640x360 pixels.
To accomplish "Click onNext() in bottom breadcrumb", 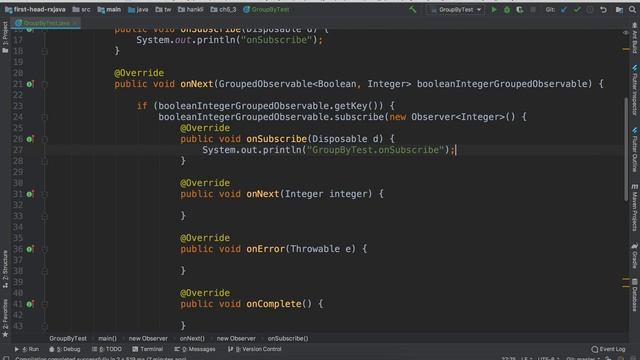I will (192, 338).
